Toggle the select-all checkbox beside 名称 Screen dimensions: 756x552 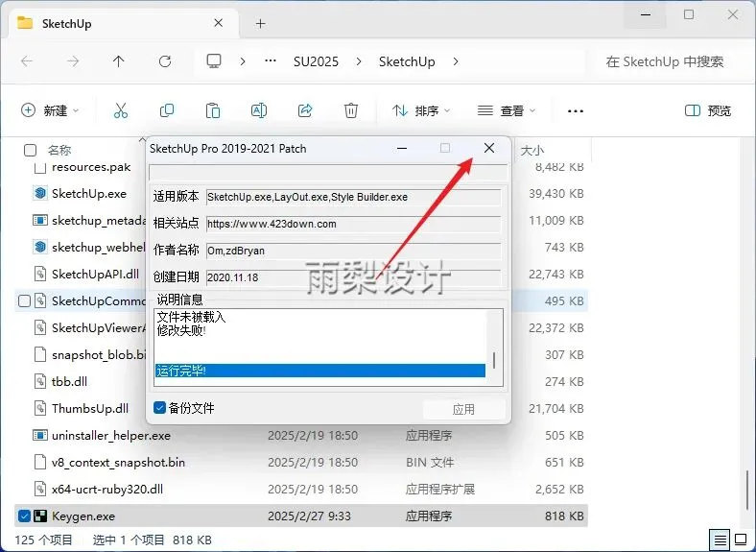point(30,150)
